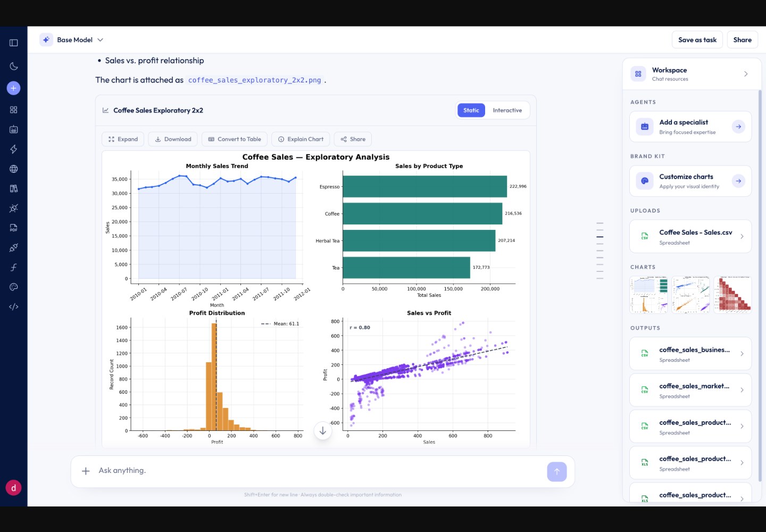
Task: Click the plug connector icon in sidebar
Action: (x=14, y=247)
